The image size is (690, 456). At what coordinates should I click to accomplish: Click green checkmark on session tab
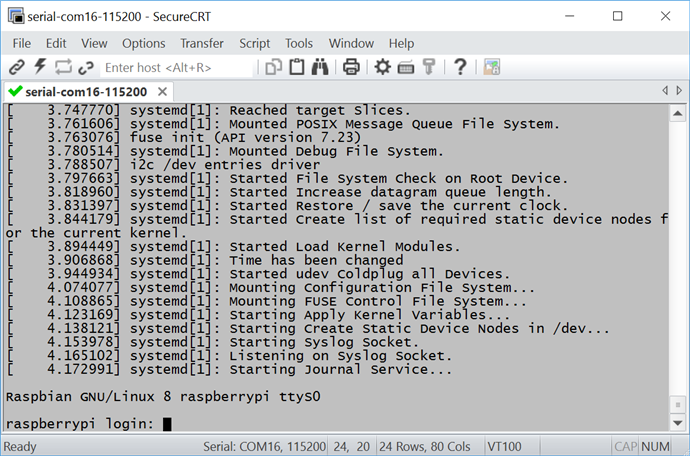click(15, 91)
